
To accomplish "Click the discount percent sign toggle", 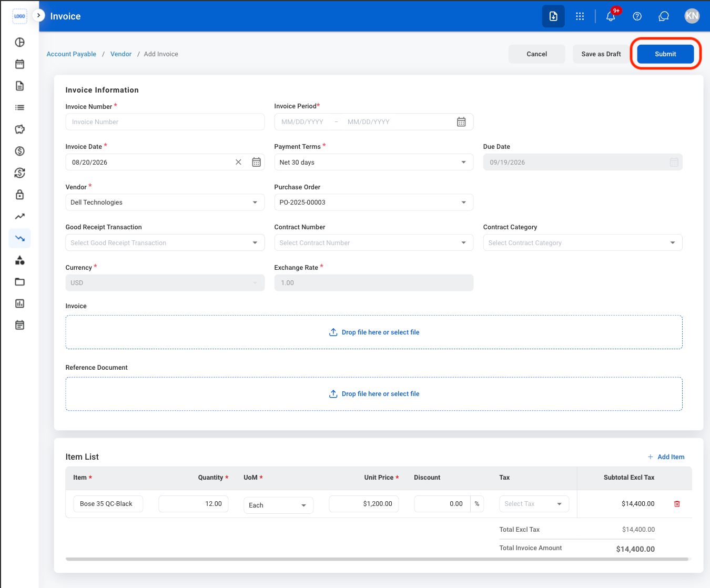I will coord(477,504).
